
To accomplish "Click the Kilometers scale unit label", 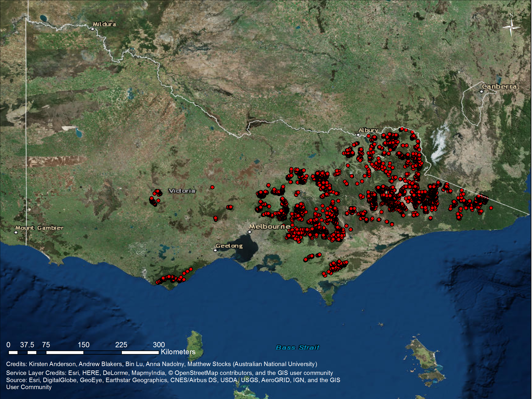I will [x=178, y=352].
